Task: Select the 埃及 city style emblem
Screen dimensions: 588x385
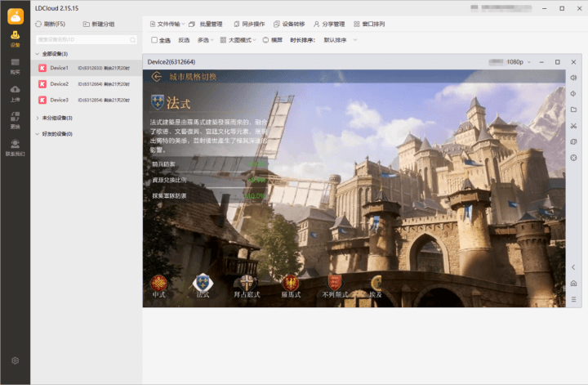Action: [x=376, y=287]
